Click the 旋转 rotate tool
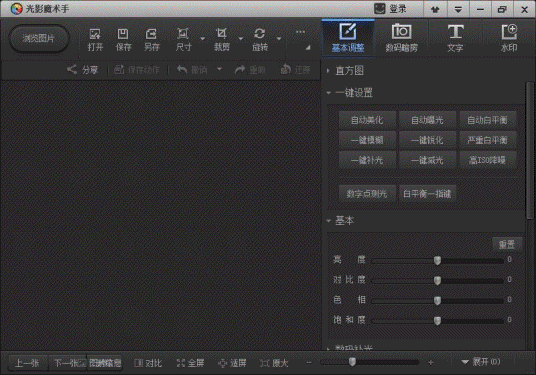This screenshot has height=375, width=536. point(260,39)
